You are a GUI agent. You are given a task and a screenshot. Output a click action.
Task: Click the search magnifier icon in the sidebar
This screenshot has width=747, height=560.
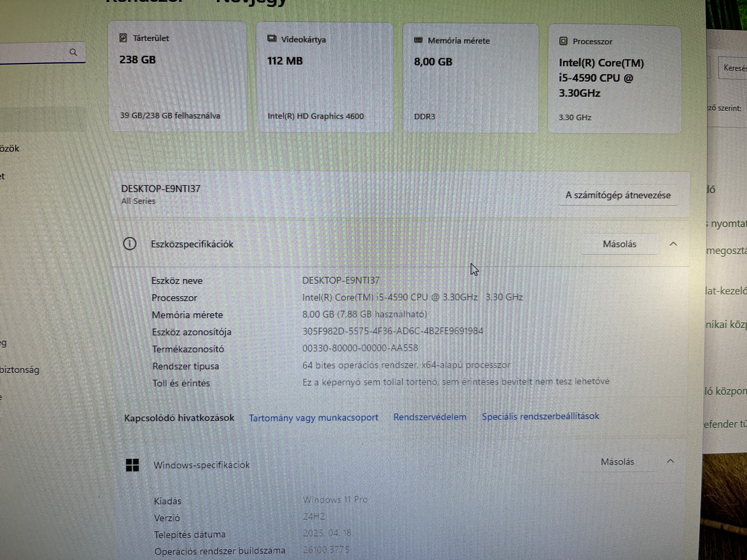coord(73,52)
